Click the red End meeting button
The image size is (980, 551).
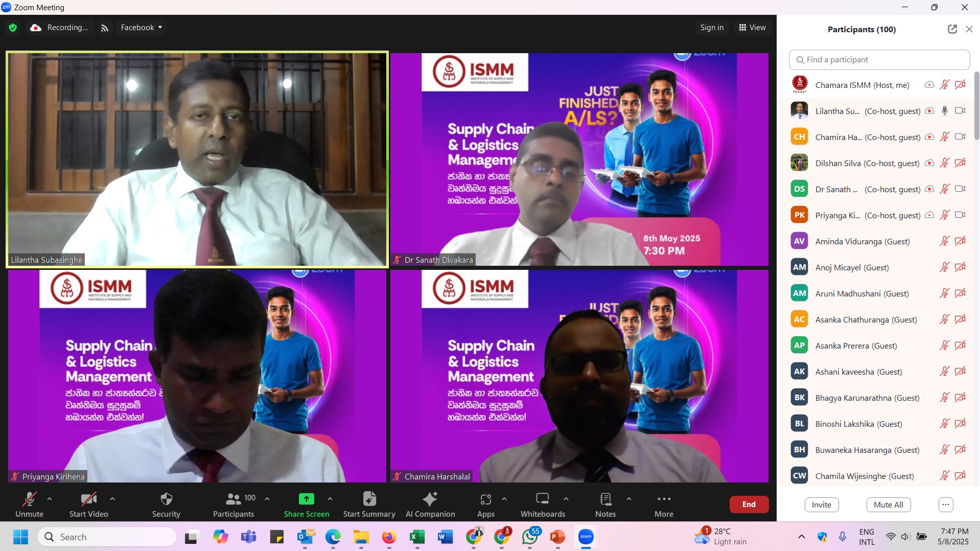coord(749,504)
